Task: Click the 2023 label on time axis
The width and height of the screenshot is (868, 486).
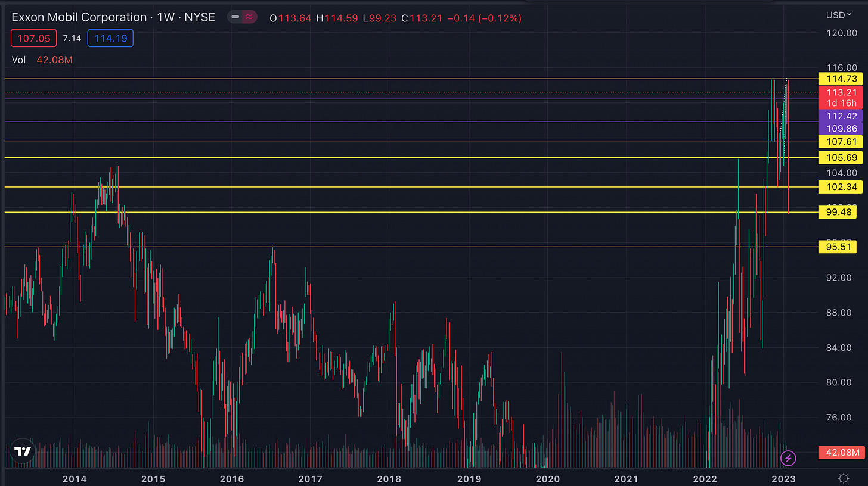Action: (x=783, y=478)
